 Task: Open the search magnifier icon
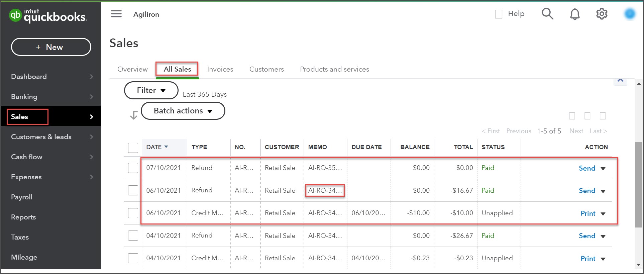coord(547,14)
